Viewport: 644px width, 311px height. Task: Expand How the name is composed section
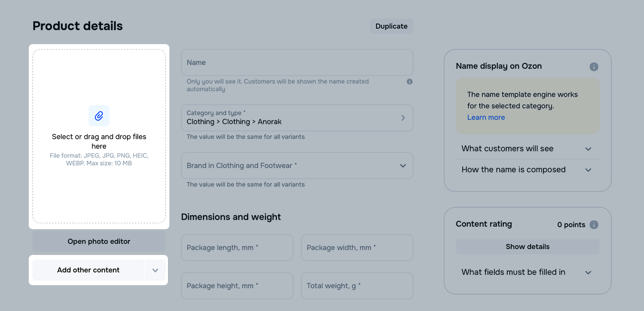coord(588,170)
